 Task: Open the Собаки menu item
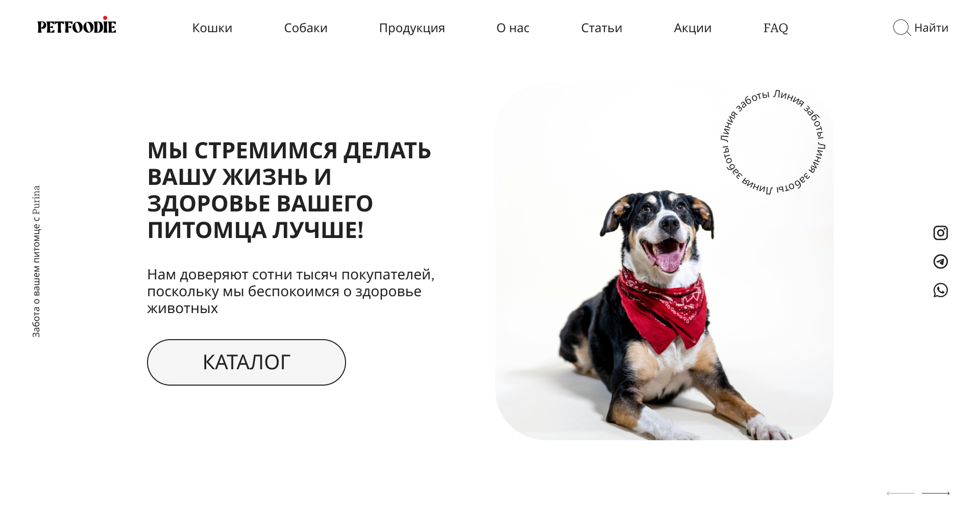(x=306, y=28)
